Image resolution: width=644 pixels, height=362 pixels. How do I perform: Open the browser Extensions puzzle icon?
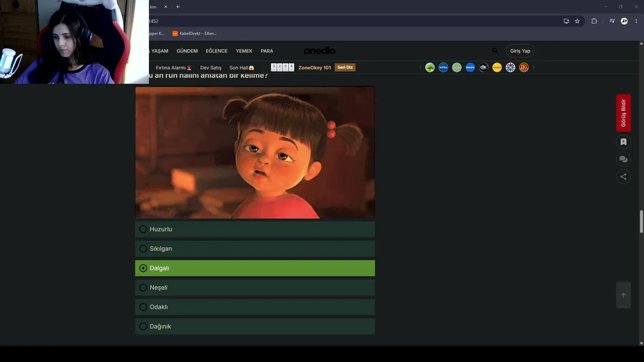click(594, 21)
